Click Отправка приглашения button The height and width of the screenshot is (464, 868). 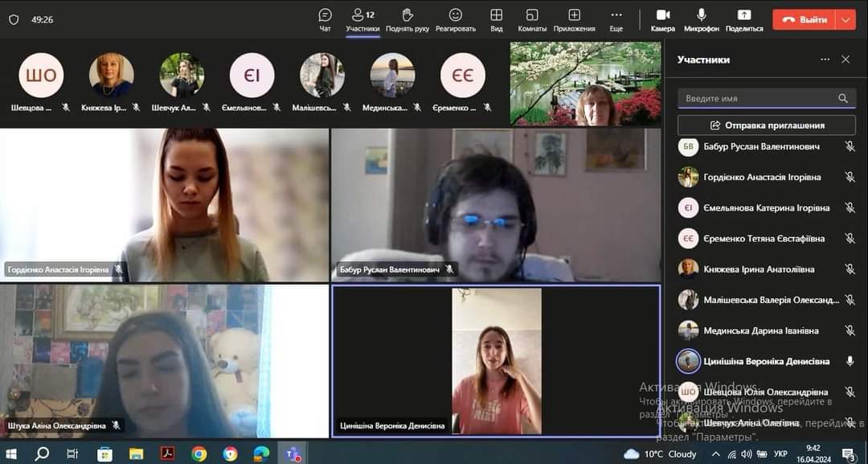tap(767, 125)
